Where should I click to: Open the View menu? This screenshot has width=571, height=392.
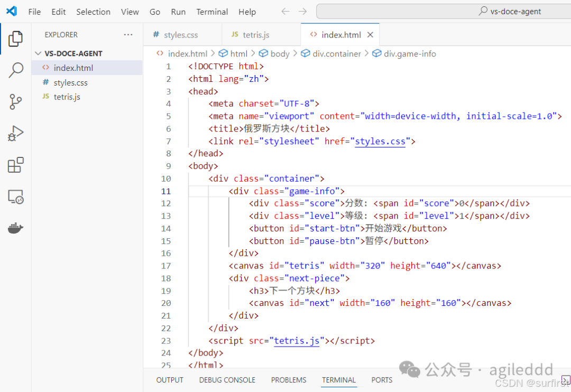130,12
